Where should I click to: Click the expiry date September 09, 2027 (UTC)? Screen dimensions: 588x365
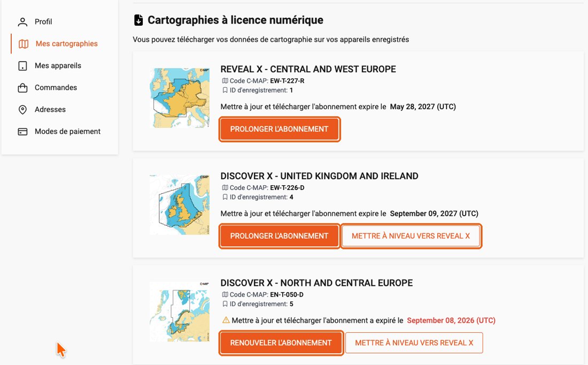pyautogui.click(x=434, y=214)
